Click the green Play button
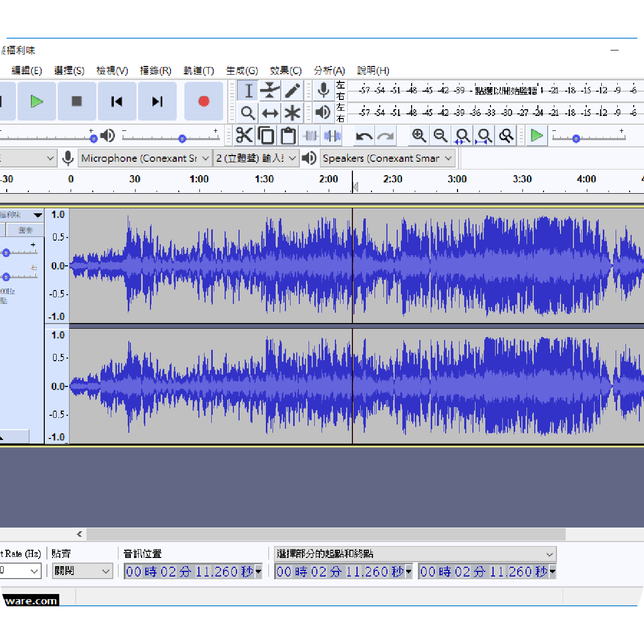The height and width of the screenshot is (644, 644). [37, 101]
